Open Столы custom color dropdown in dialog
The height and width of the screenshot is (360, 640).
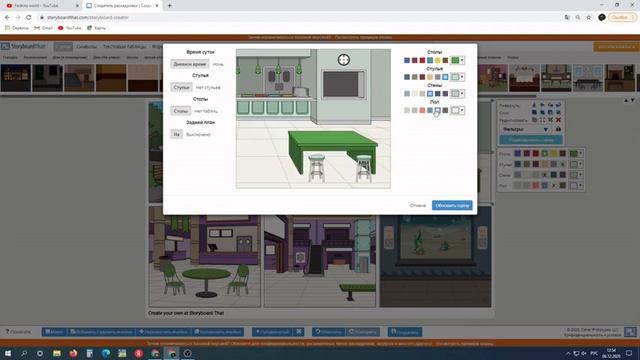pyautogui.click(x=458, y=60)
